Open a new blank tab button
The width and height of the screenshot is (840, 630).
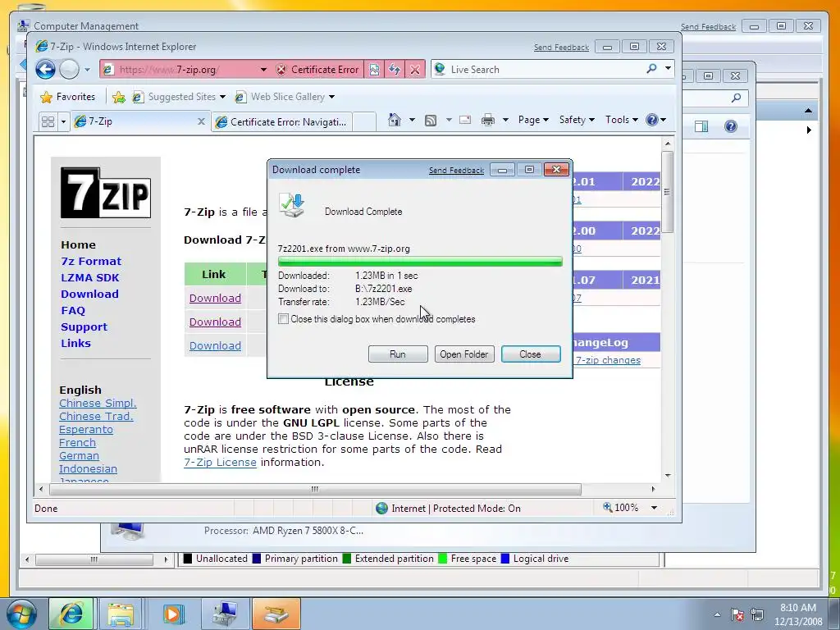(x=364, y=121)
